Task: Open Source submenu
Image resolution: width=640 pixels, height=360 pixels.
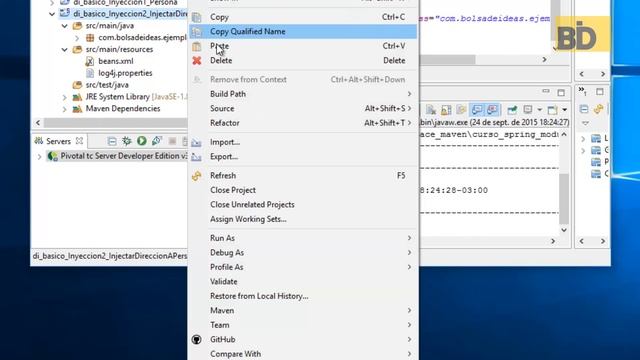Action: 303,109
